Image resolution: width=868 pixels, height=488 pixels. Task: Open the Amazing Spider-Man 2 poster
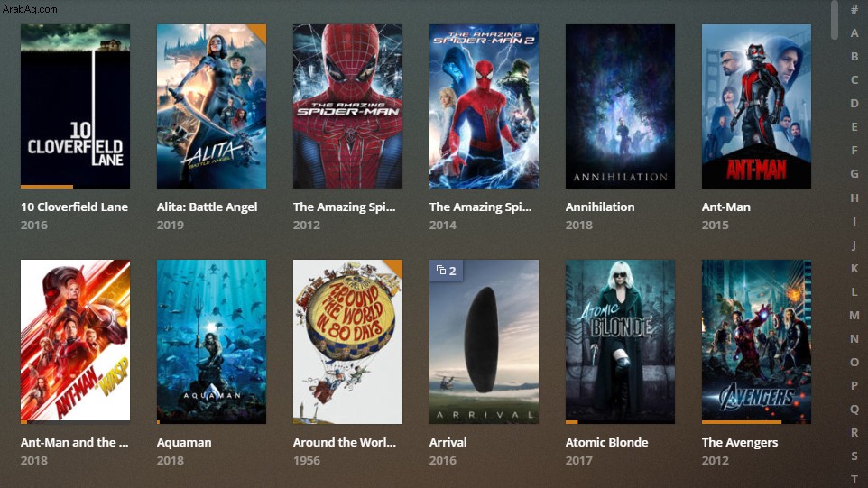click(x=484, y=106)
